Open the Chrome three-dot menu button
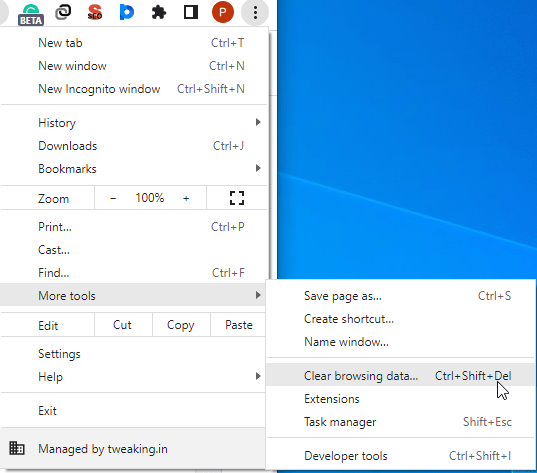Viewport: 537px width, 473px height. [255, 13]
